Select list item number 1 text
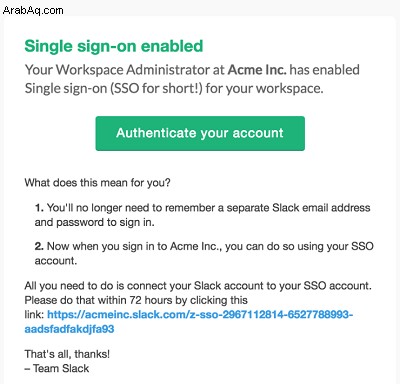Image resolution: width=400 pixels, height=384 pixels. click(202, 215)
